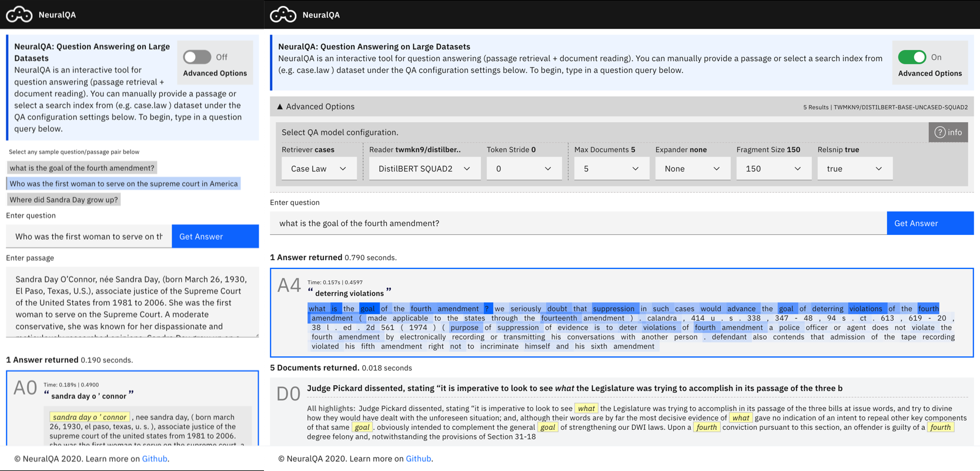Click highlighted 'sandra day o ' connor' in A0 passage
Viewport: 980px width, 471px height.
[x=89, y=417]
